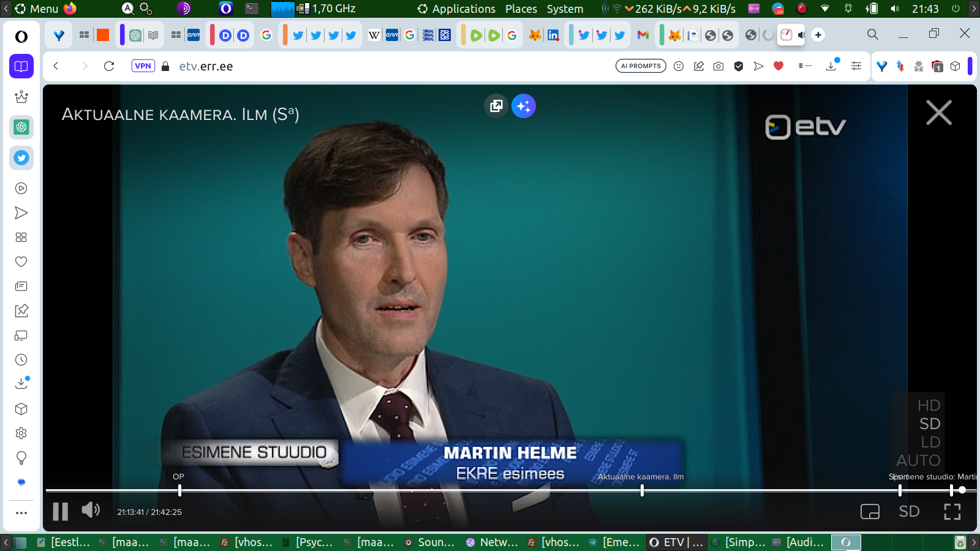Mute the video player volume
The width and height of the screenshot is (980, 551).
(91, 510)
